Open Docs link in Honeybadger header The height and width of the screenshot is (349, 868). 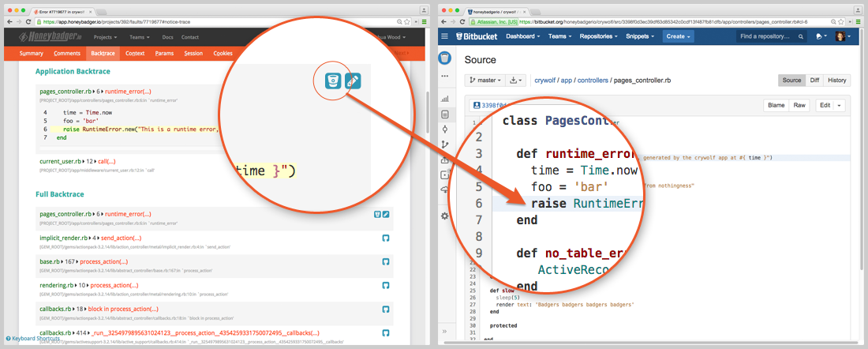pyautogui.click(x=168, y=37)
